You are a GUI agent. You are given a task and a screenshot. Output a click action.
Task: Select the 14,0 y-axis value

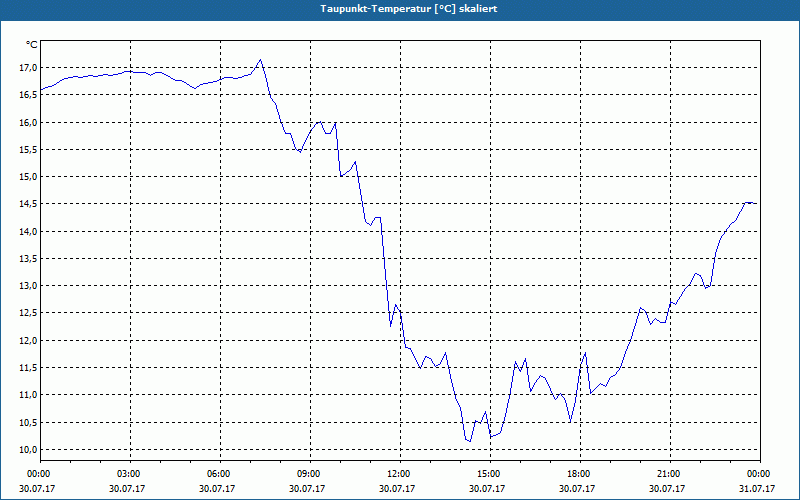tap(29, 231)
